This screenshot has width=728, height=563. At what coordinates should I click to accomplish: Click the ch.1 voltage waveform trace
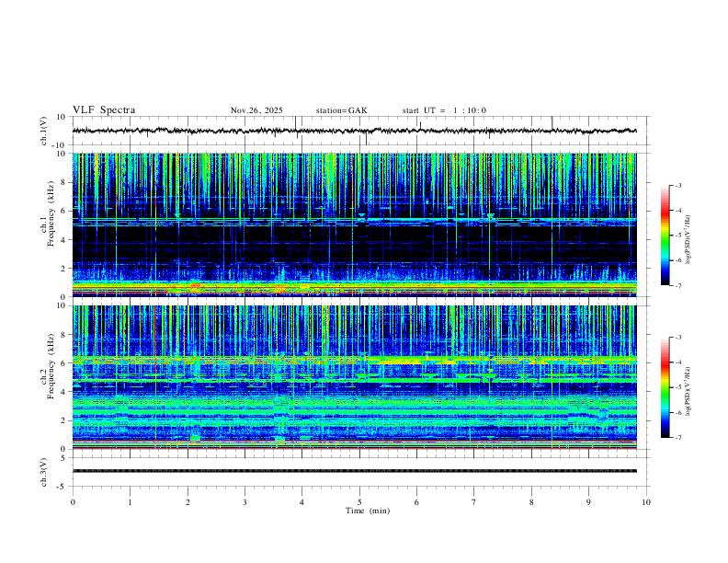354,131
